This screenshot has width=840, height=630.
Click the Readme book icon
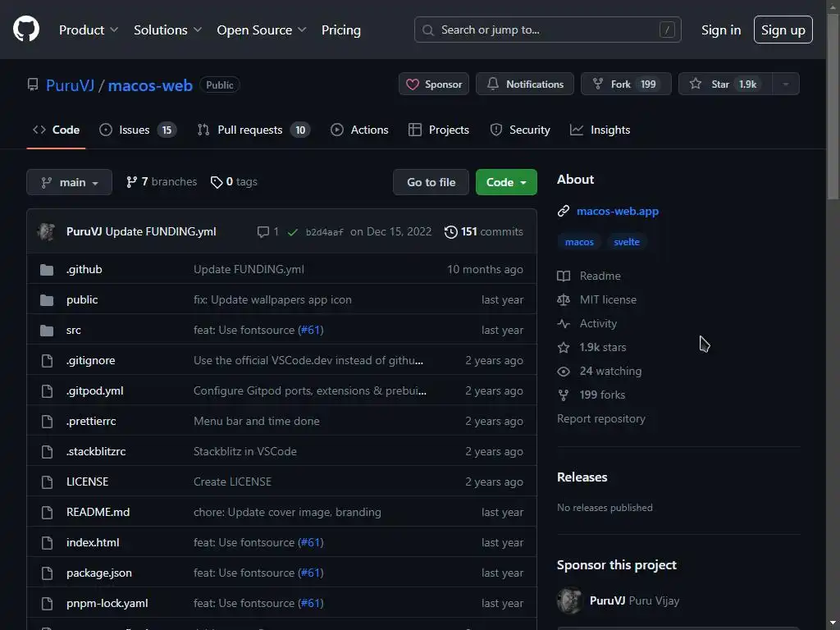pos(563,276)
